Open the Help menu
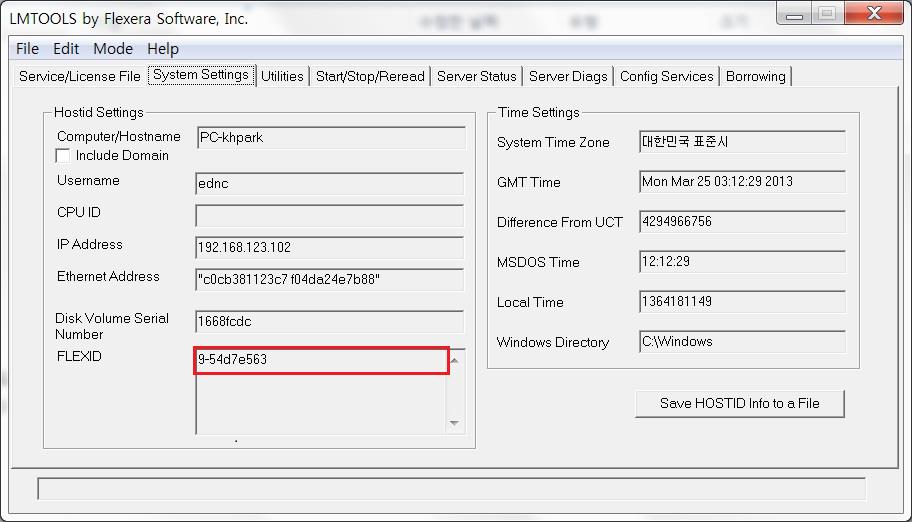Screen dimensions: 912x522 [x=163, y=49]
